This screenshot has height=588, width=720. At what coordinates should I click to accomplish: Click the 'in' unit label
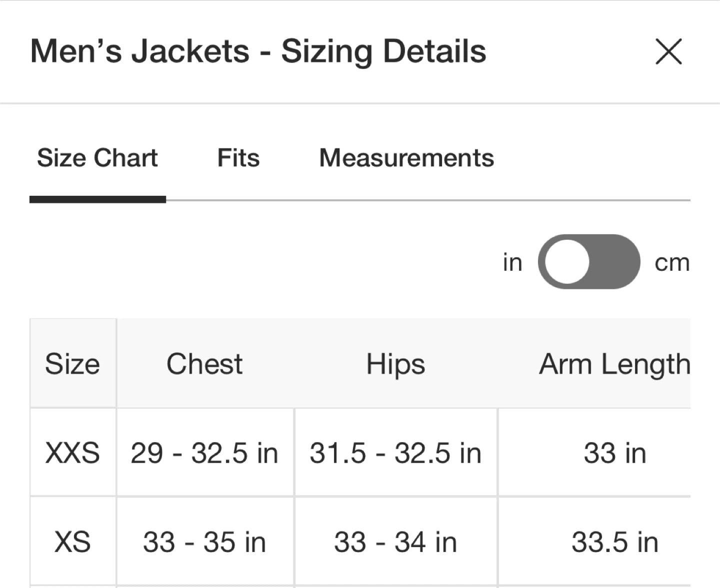512,262
